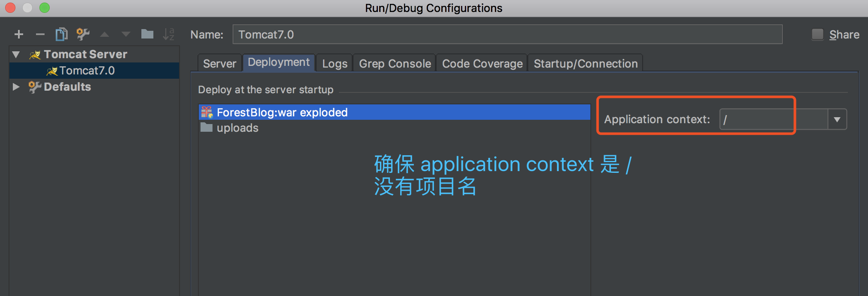This screenshot has height=296, width=868.
Task: Click the Tomcat Server tree label
Action: click(85, 54)
